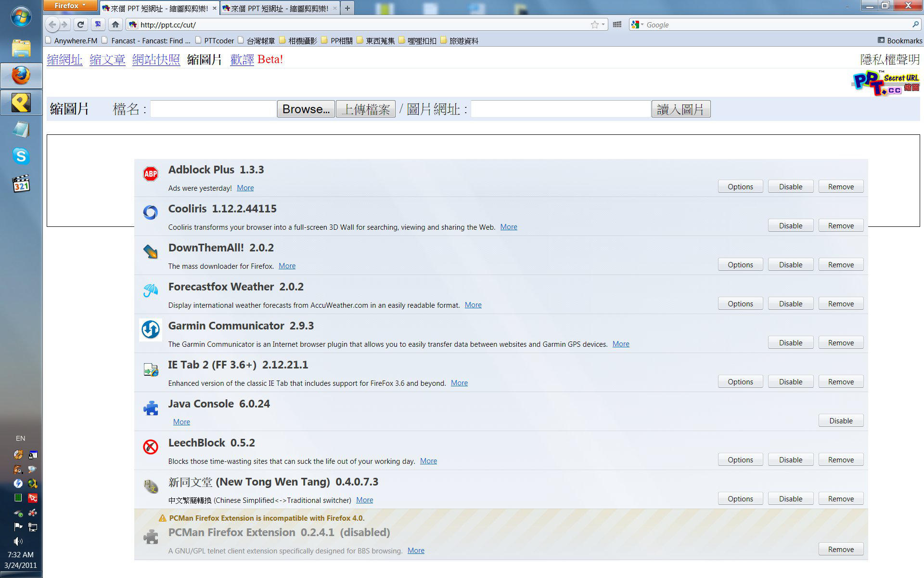The image size is (924, 578).
Task: Go to the Home page icon
Action: pos(115,25)
